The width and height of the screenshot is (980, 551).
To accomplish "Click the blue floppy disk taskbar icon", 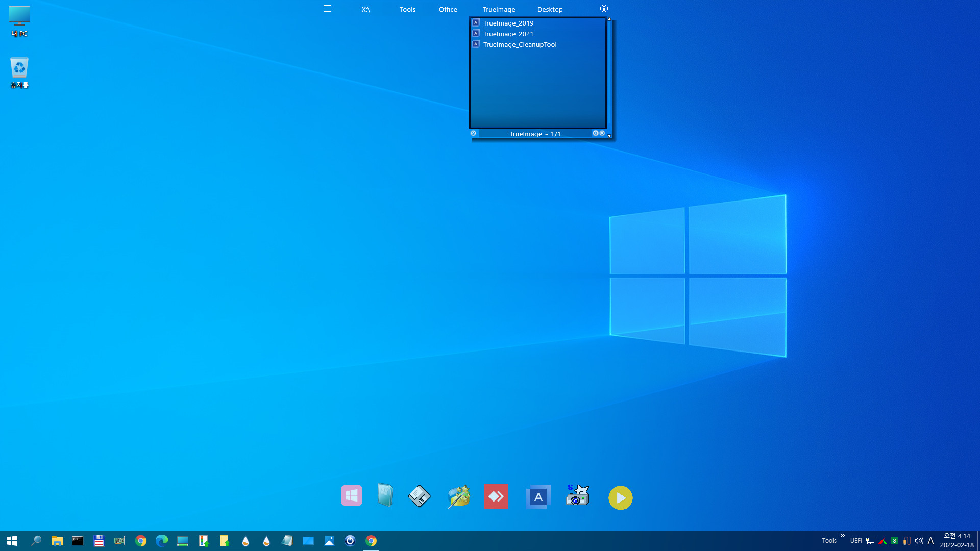I will (99, 541).
